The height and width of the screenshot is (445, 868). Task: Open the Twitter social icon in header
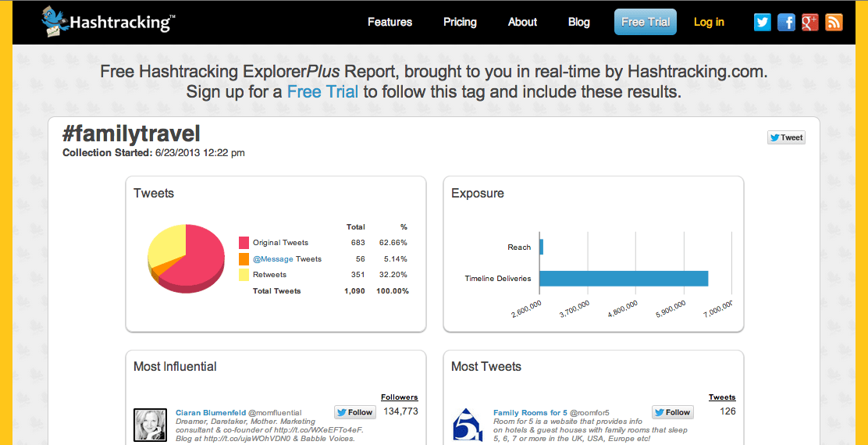(x=762, y=22)
